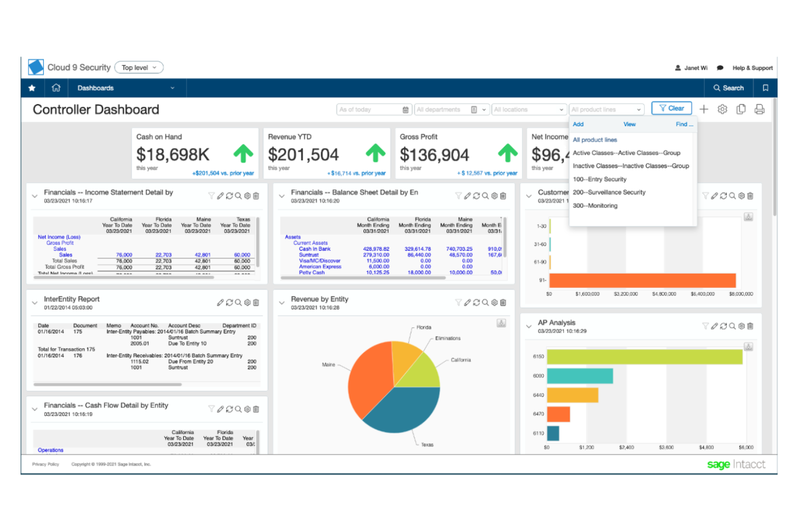Click Net Income (Loss) row link
Screen dimensions: 798x532
(59, 237)
